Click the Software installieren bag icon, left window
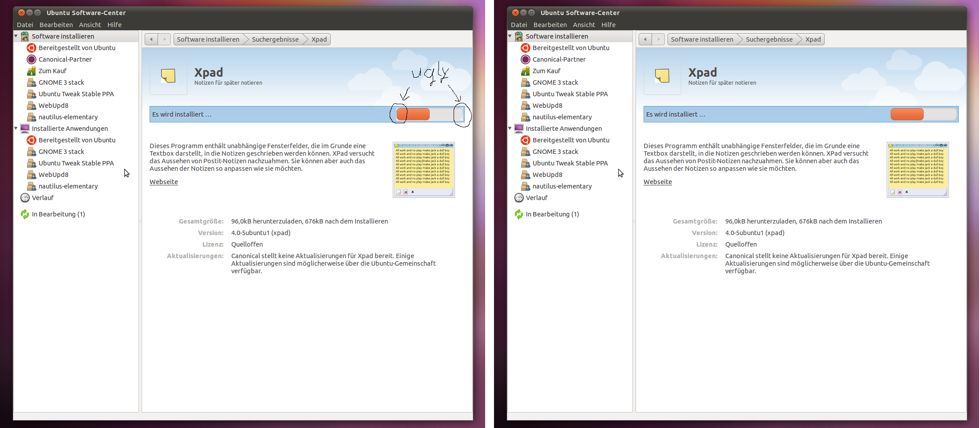Image resolution: width=980 pixels, height=428 pixels. tap(25, 36)
